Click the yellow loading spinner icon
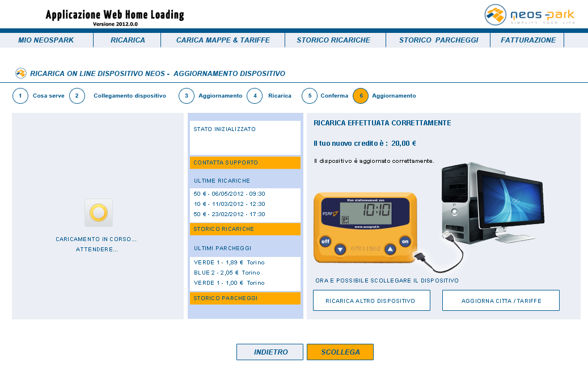Viewport: 588px width, 388px height. click(99, 213)
